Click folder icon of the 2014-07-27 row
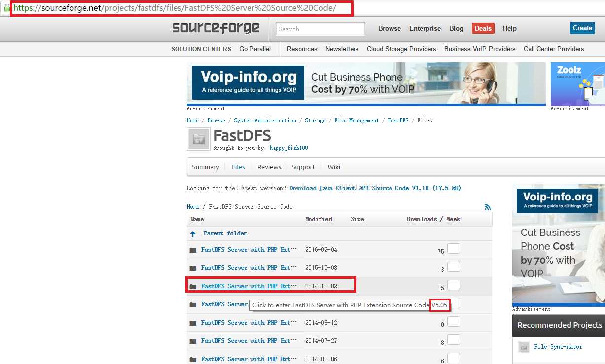 coord(193,341)
